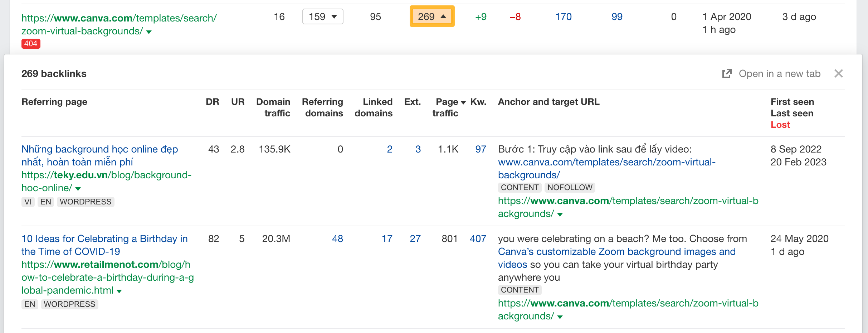This screenshot has width=868, height=333.
Task: Open keywords value 97 in teky row
Action: (x=481, y=149)
